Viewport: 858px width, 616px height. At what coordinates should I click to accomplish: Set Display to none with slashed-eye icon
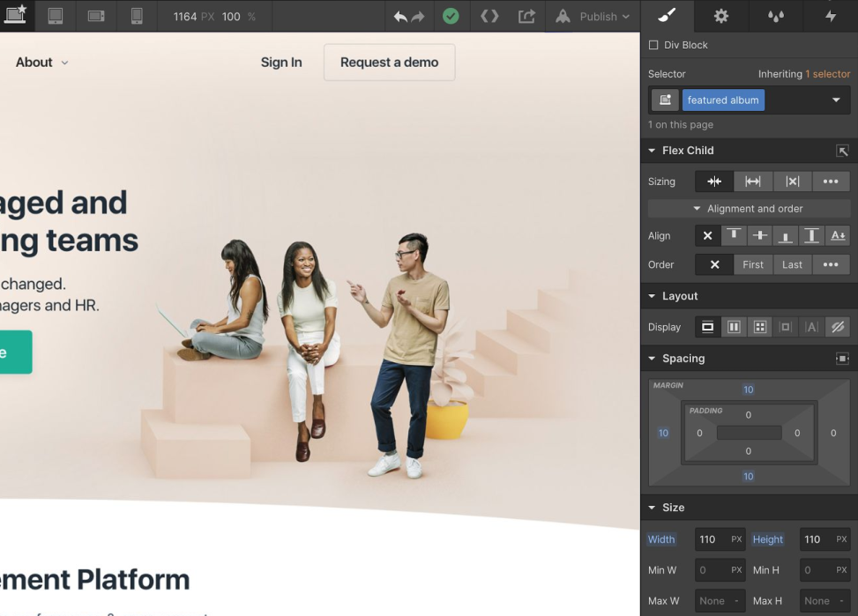[x=837, y=326]
